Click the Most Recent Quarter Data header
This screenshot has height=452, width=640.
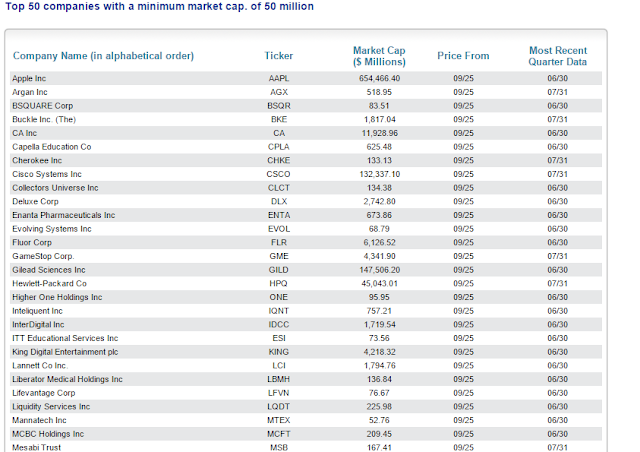point(558,56)
